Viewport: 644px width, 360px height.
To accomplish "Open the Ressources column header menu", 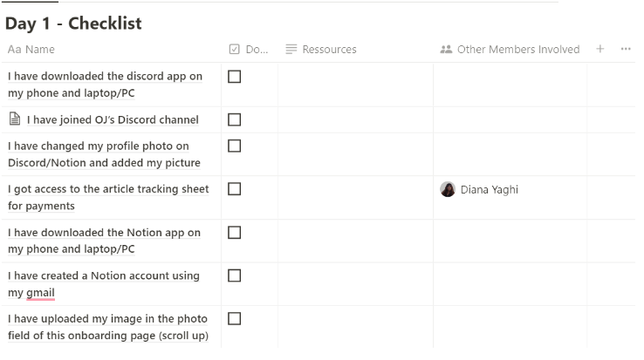I will pyautogui.click(x=329, y=50).
